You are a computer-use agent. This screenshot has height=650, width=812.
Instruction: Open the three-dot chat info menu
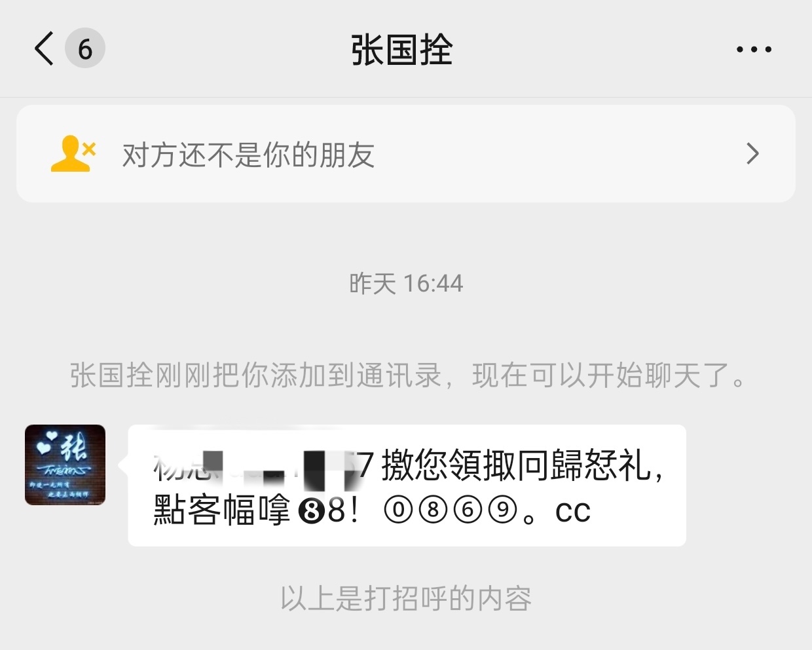(754, 49)
